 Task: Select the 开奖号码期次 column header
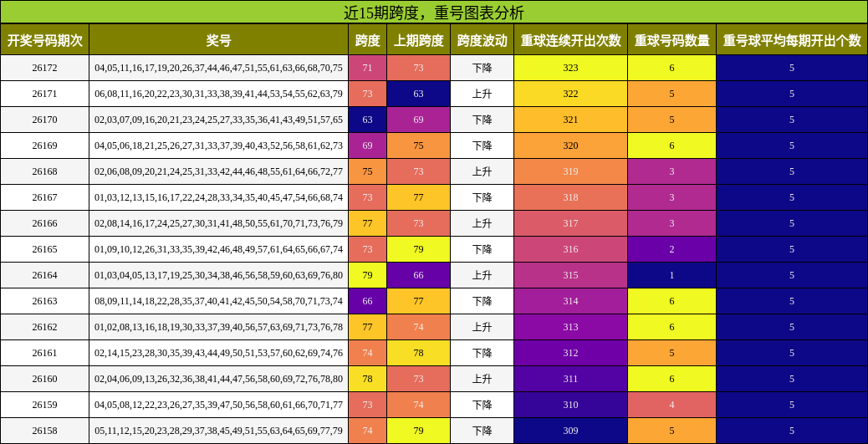[x=45, y=40]
